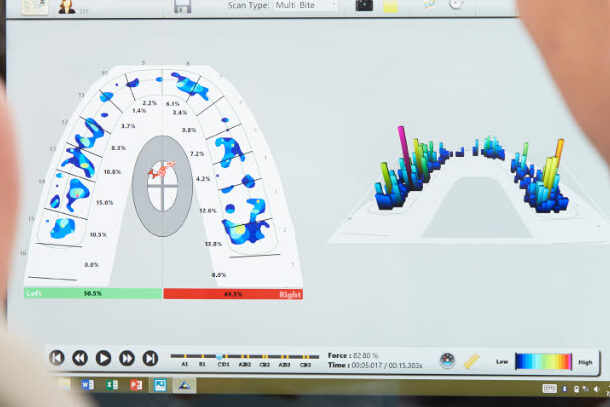610x407 pixels.
Task: Click the 15.0% tooth force value
Action: tap(104, 203)
